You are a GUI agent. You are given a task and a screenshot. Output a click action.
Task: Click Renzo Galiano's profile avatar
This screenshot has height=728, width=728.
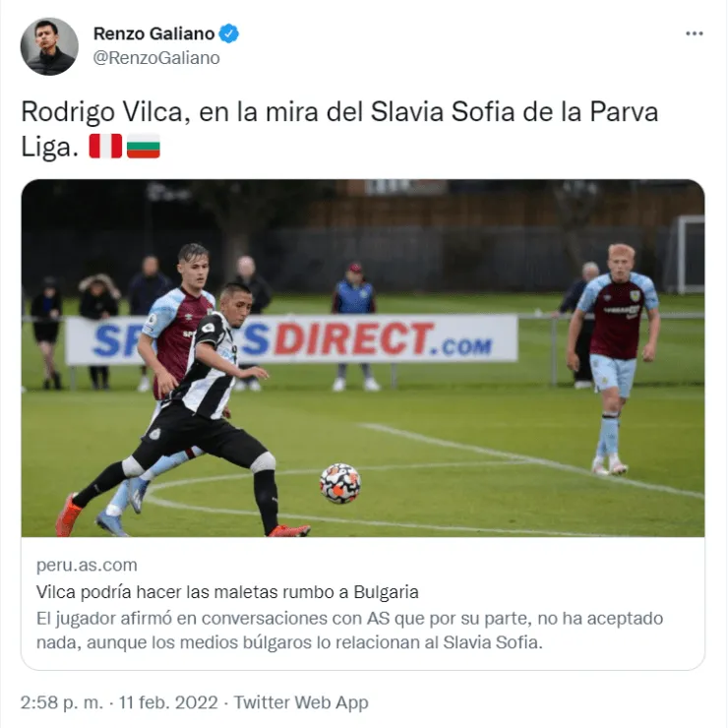pos(49,46)
